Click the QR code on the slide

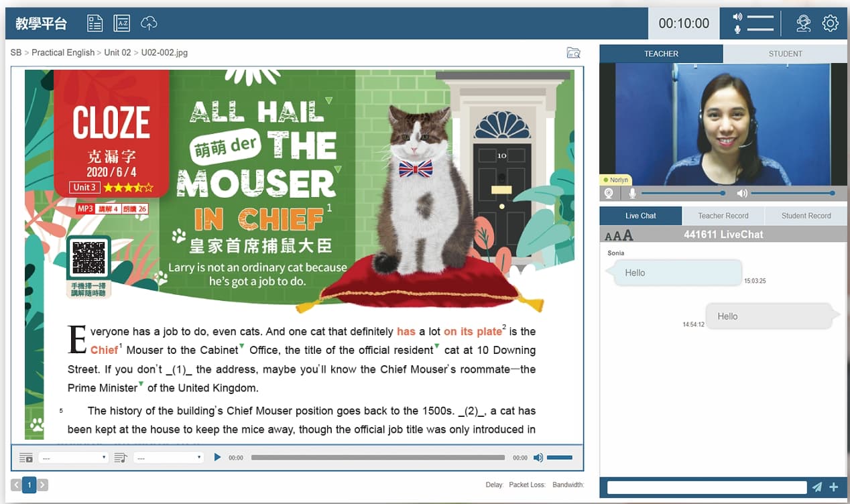point(88,257)
